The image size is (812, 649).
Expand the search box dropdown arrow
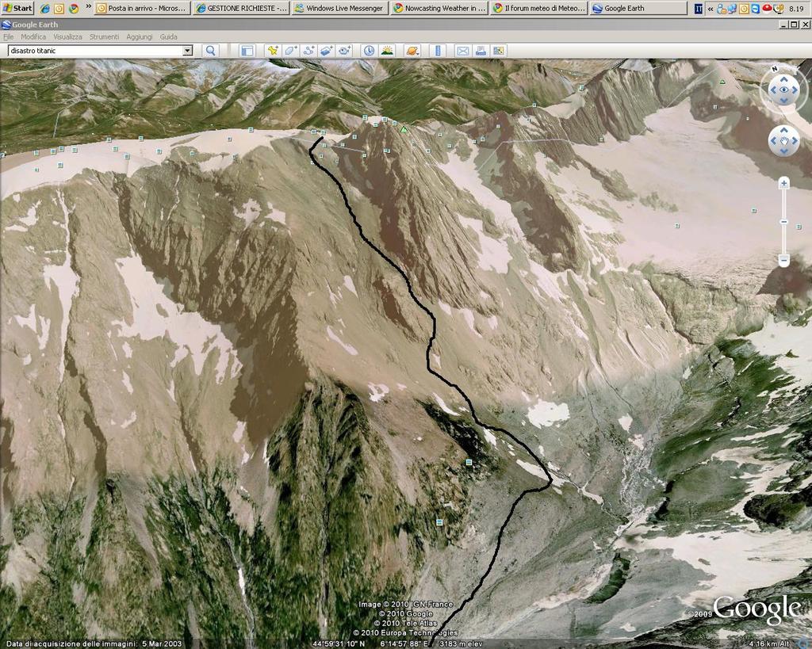click(x=187, y=51)
